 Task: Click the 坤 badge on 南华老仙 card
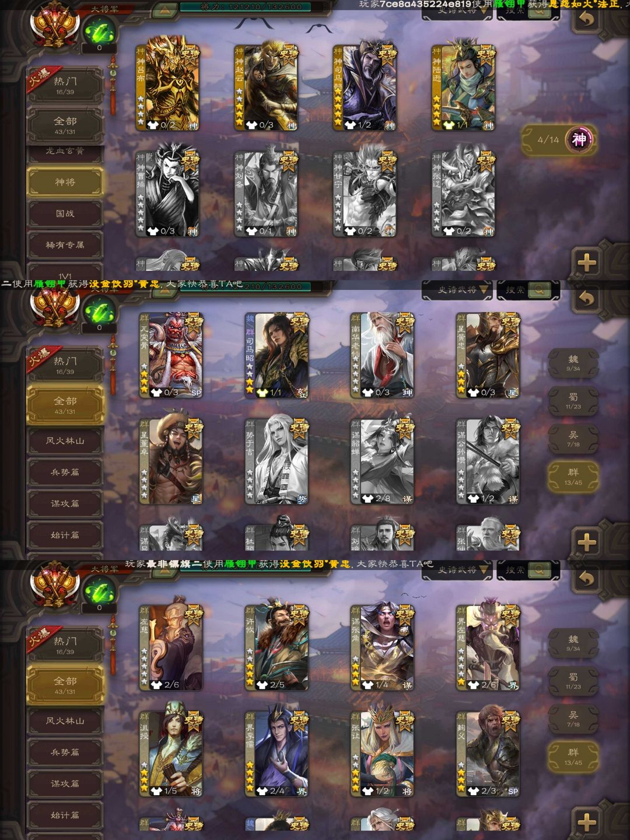(x=407, y=393)
